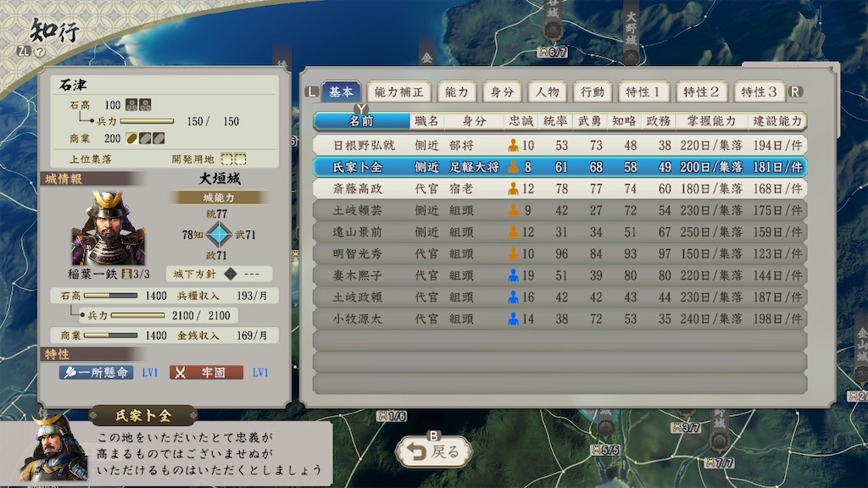Click 大垣城 castle name
The image size is (868, 488).
pos(220,179)
